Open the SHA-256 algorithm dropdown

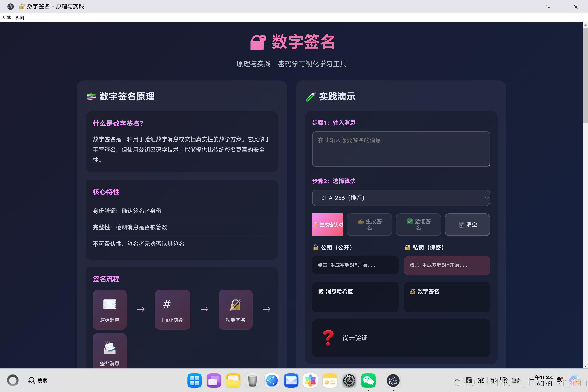pyautogui.click(x=401, y=198)
